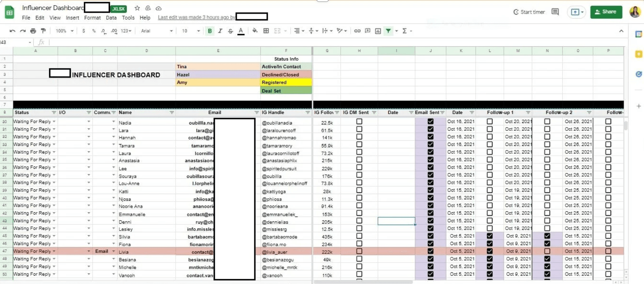Open the functions sigma menu
The image size is (644, 284).
pos(405,31)
